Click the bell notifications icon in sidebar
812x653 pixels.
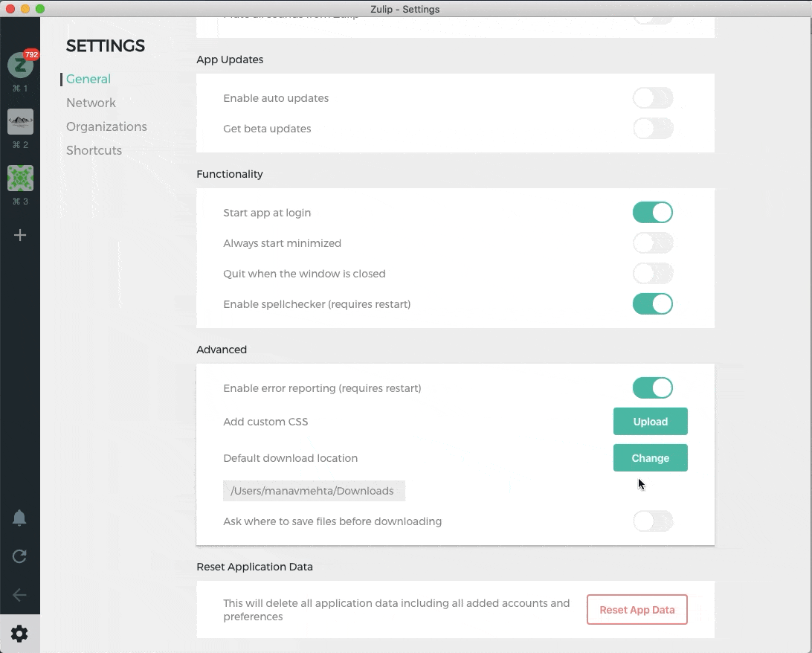point(19,518)
